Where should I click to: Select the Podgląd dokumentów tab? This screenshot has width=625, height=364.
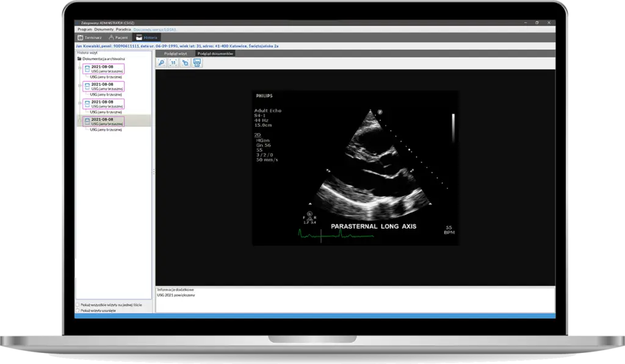[215, 54]
